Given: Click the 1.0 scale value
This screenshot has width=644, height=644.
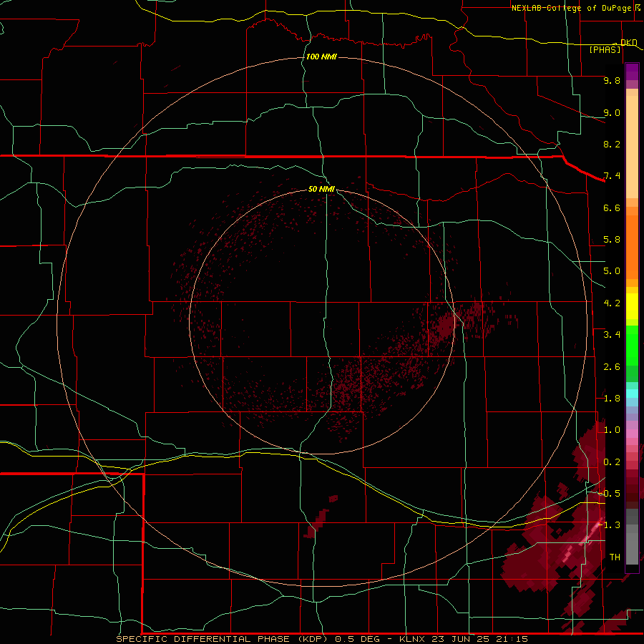Looking at the screenshot, I should click(612, 430).
